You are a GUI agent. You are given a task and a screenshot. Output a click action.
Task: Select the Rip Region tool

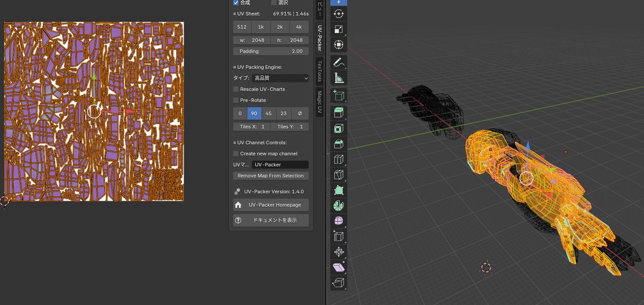pos(339,282)
